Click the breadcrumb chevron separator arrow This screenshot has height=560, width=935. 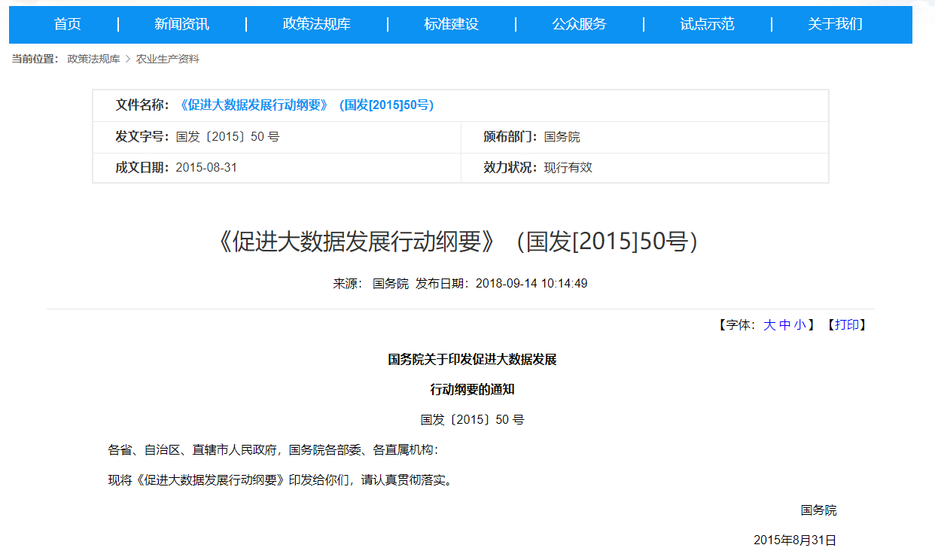click(128, 59)
